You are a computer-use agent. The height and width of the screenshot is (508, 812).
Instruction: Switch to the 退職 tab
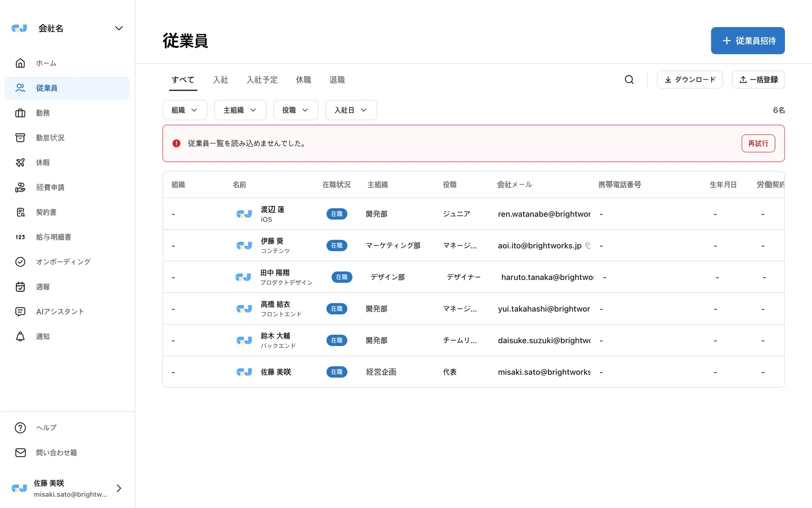337,80
